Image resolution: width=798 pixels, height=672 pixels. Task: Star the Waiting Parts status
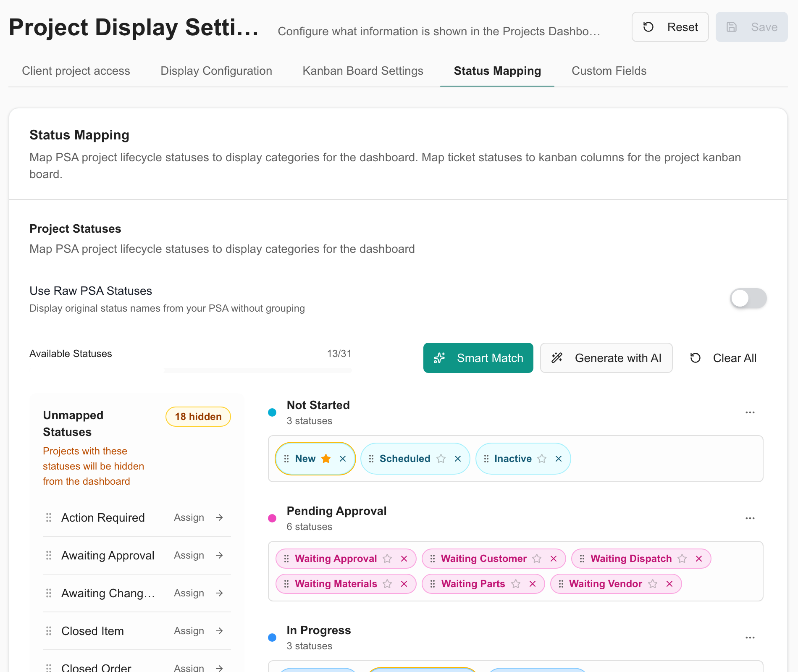516,584
